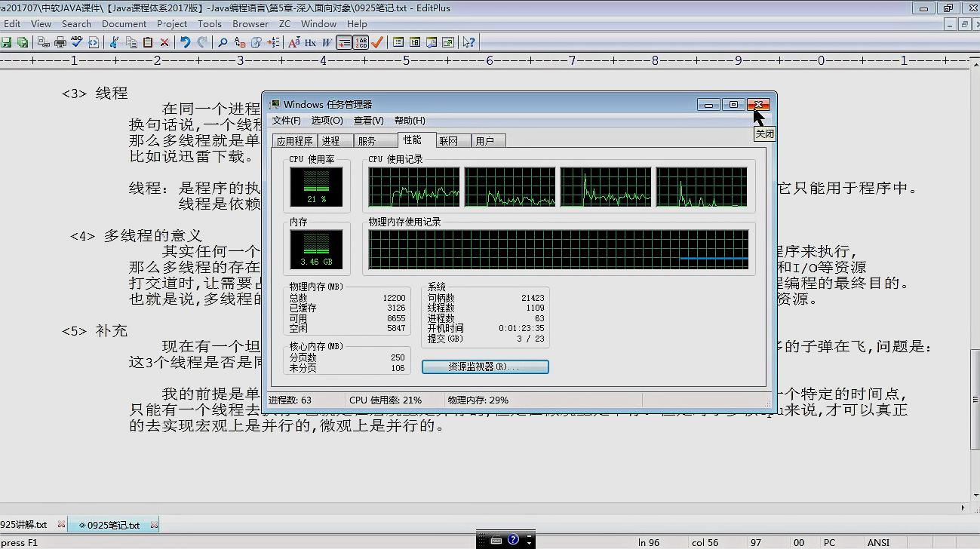Click the 内存 3.46 GB gauge
The image size is (980, 549).
coord(316,250)
